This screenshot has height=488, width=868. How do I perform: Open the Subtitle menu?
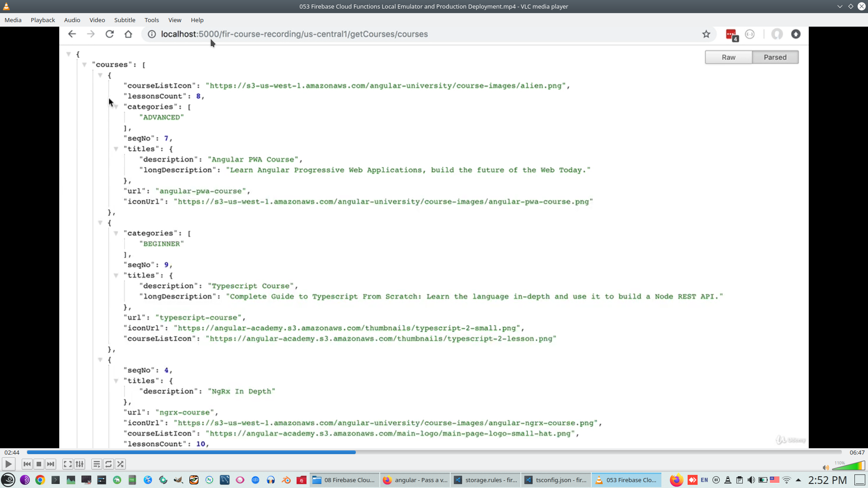[124, 20]
